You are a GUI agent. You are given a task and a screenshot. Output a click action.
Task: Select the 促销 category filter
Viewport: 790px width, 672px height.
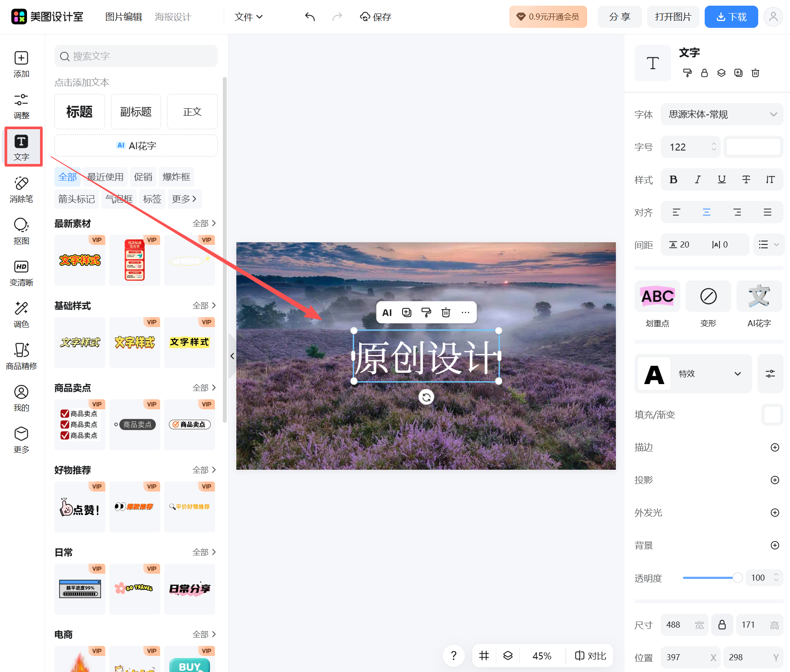[x=143, y=177]
